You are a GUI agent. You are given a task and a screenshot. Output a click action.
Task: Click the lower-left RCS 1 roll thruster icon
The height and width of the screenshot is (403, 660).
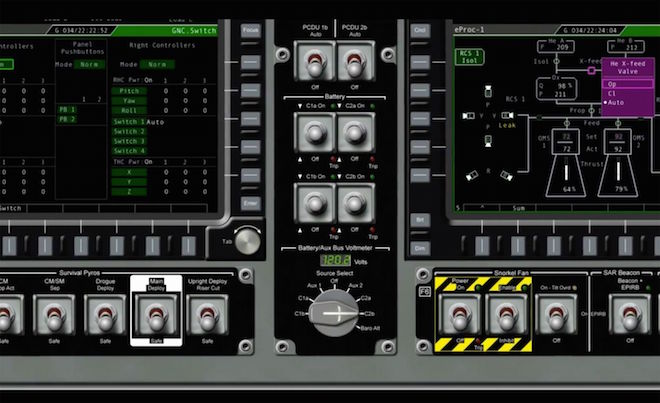click(x=472, y=175)
